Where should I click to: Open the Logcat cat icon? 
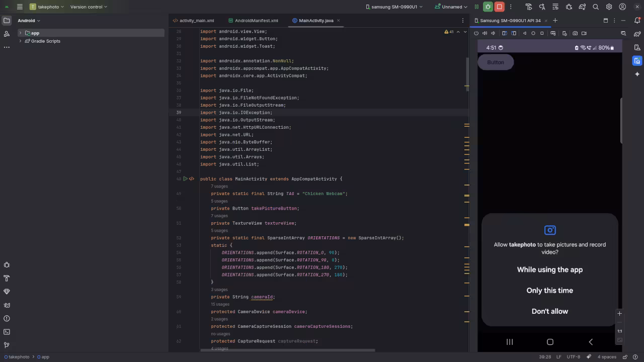[7, 305]
